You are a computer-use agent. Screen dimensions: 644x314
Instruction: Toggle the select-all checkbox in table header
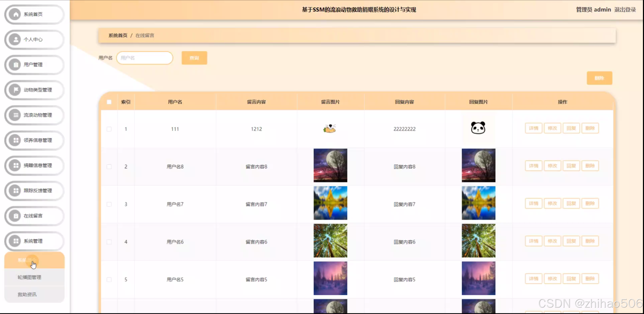tap(109, 102)
